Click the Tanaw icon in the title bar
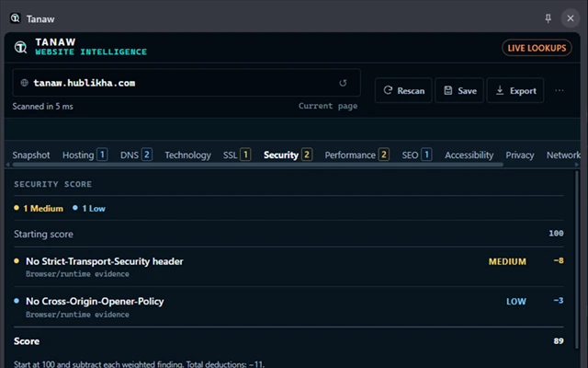The width and height of the screenshot is (588, 368). (x=16, y=18)
